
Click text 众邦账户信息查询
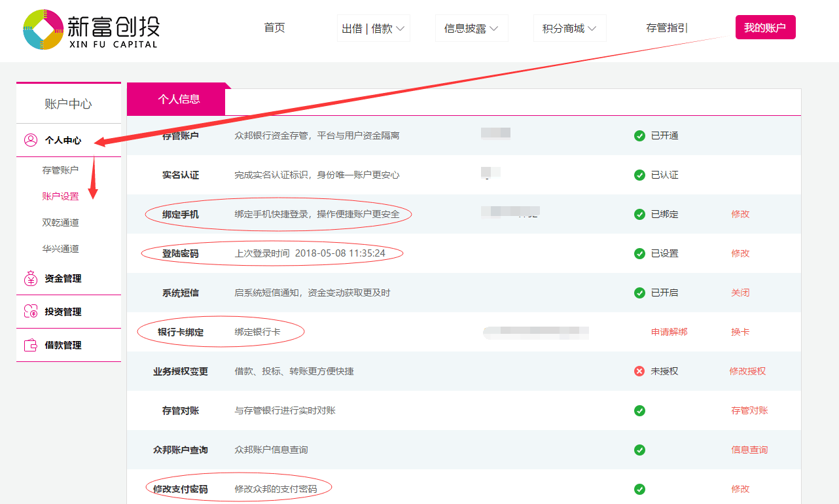click(271, 450)
